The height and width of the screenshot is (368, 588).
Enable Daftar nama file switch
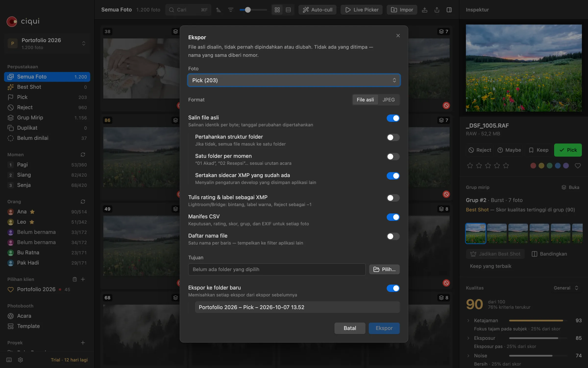click(x=393, y=236)
